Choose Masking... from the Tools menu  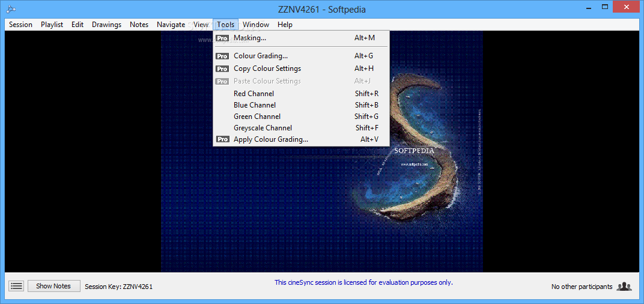click(x=301, y=38)
